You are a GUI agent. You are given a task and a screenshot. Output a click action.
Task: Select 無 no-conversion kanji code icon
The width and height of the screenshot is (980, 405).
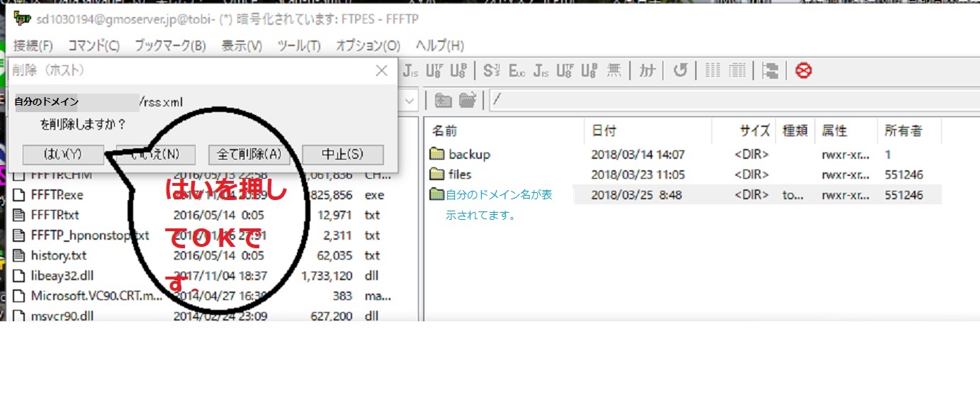614,71
